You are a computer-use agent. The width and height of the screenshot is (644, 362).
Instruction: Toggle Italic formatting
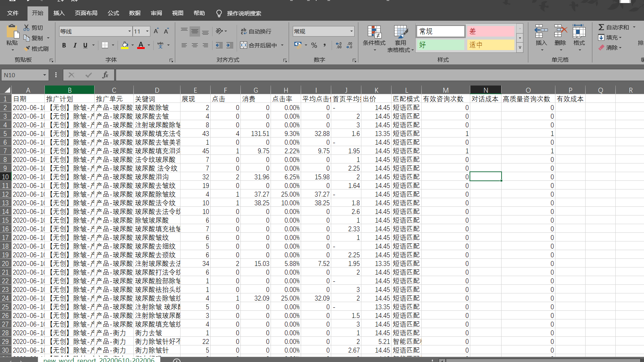pyautogui.click(x=75, y=45)
